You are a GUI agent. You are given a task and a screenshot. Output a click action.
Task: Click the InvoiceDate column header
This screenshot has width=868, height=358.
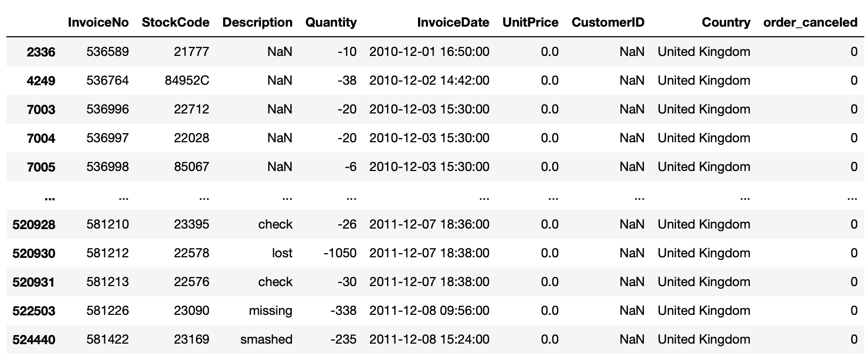[453, 22]
